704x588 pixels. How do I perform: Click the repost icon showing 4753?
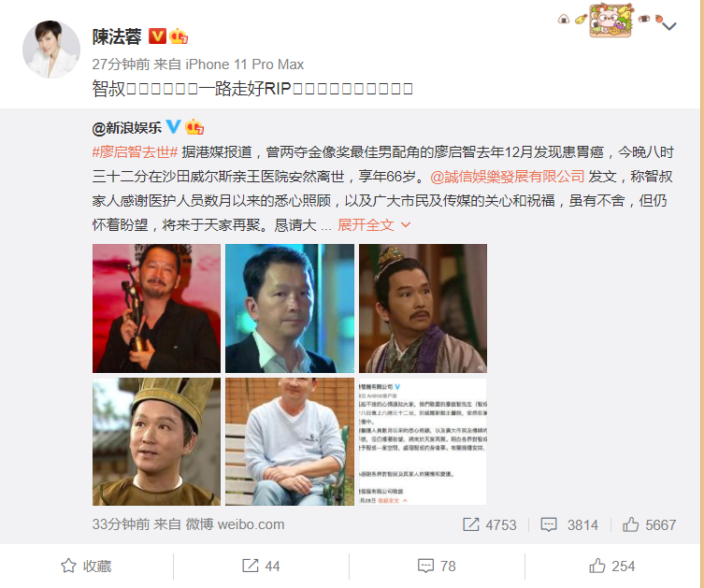470,524
